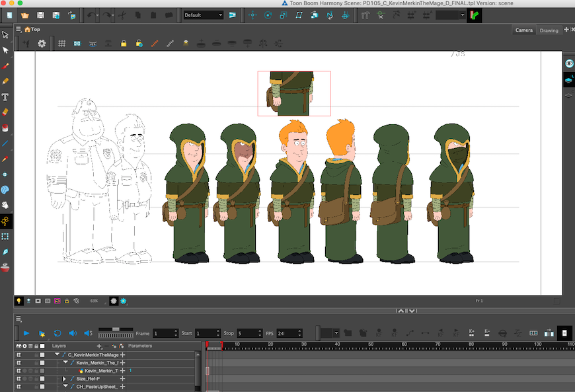Open a scene with the folder icon
The width and height of the screenshot is (575, 392).
click(24, 15)
